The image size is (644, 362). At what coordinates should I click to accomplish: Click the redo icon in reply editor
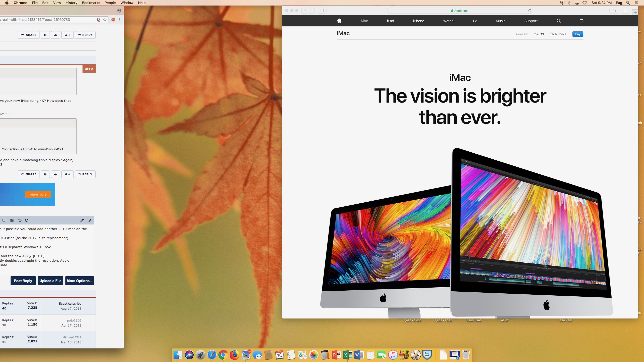pos(26,220)
